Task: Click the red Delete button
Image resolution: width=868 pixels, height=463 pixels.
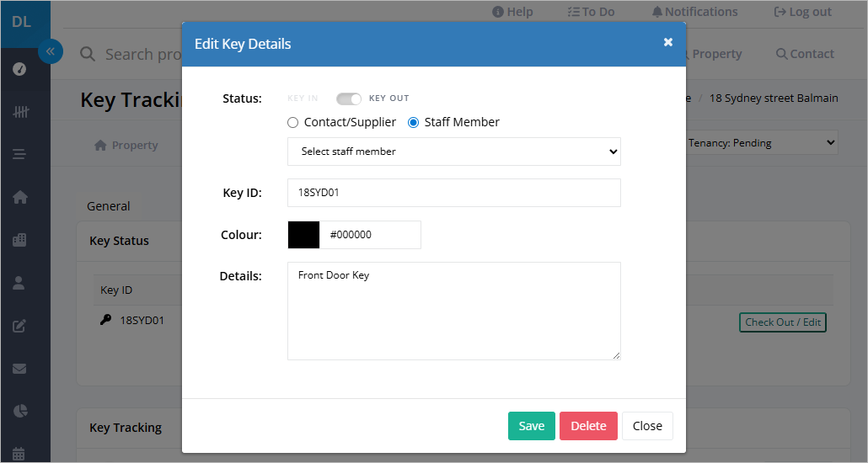Action: pyautogui.click(x=588, y=426)
